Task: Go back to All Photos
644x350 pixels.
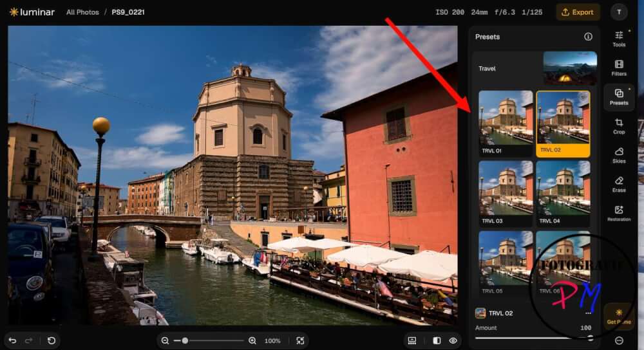Action: pos(82,12)
